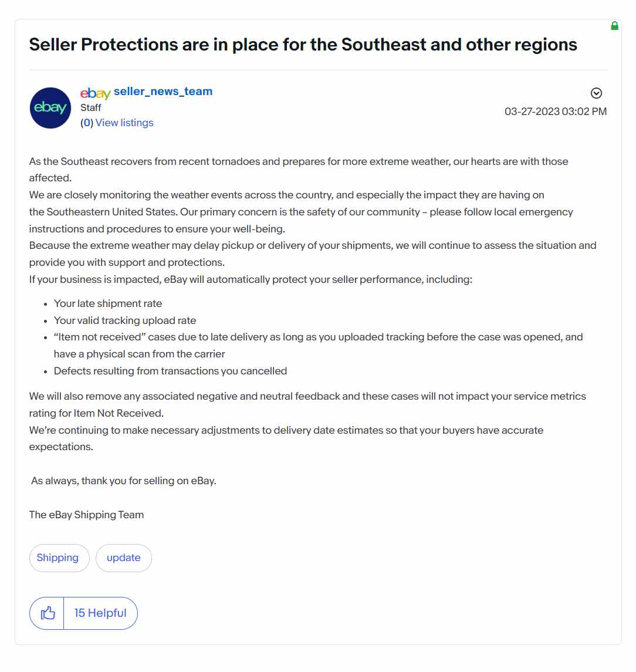Click the colorful eBay logo beside the username
Viewport: 636px width, 672px height.
95,93
